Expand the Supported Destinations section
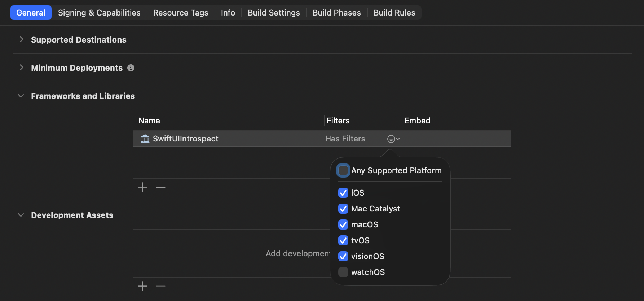644x301 pixels. pos(21,39)
